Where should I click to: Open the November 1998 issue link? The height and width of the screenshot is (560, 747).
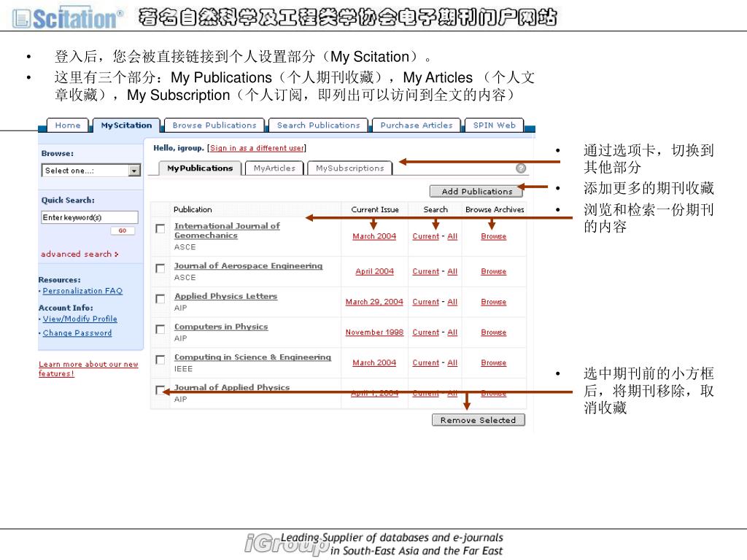click(x=374, y=332)
